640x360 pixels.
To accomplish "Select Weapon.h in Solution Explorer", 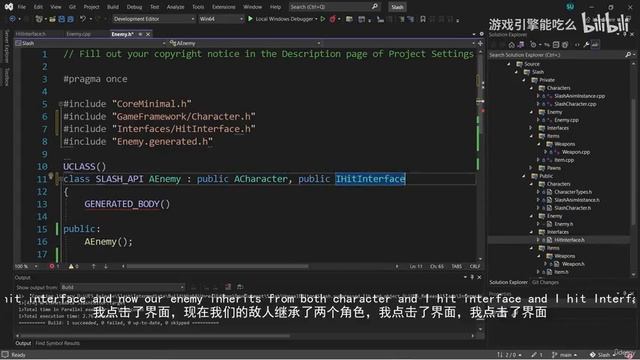I will point(573,264).
